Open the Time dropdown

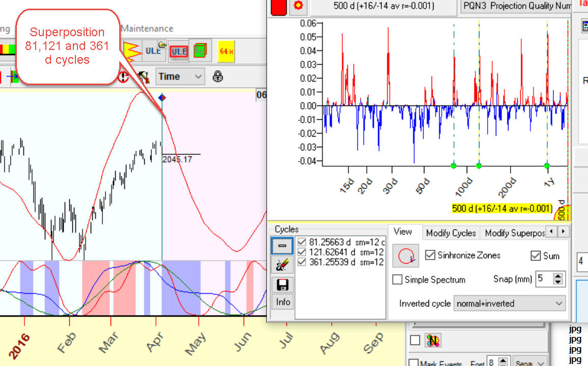(180, 76)
